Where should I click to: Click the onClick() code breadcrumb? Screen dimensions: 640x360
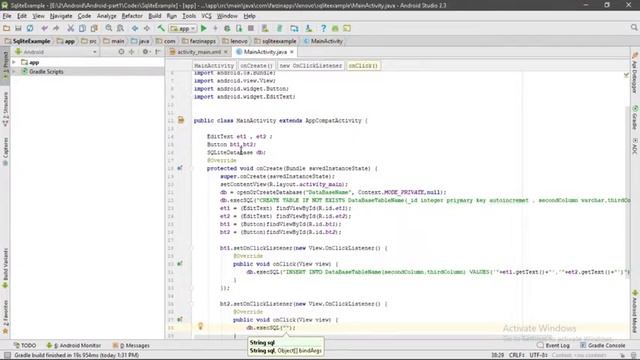point(363,65)
